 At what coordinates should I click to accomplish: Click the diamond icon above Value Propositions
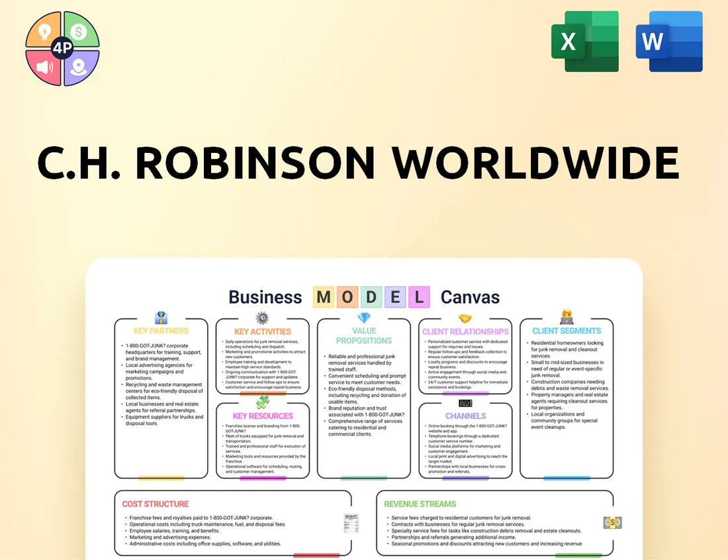pyautogui.click(x=364, y=318)
